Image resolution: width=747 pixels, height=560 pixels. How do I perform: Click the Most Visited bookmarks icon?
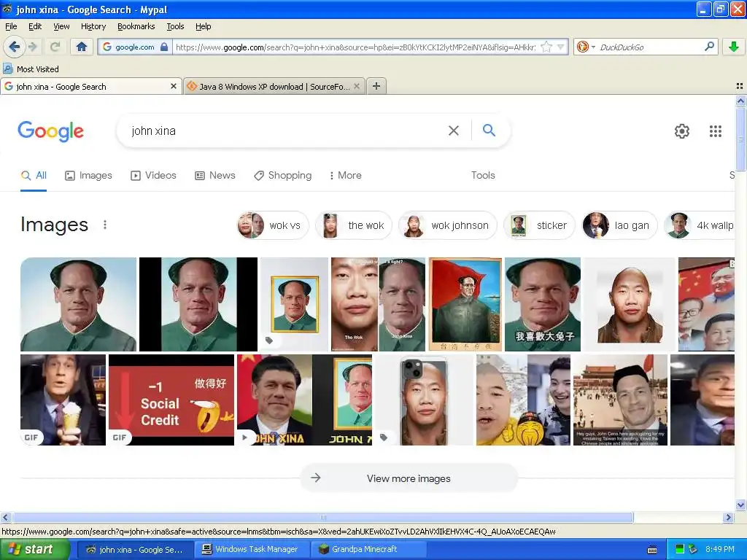point(8,69)
